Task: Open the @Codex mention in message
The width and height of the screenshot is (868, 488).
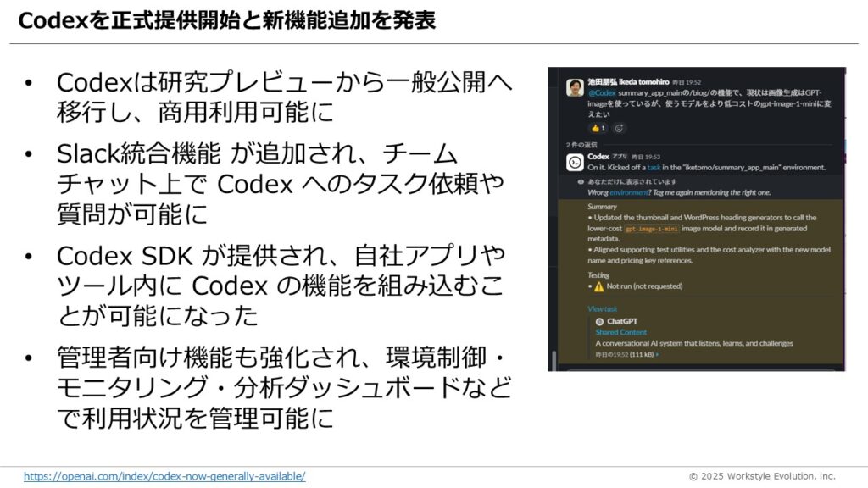Action: click(x=602, y=93)
